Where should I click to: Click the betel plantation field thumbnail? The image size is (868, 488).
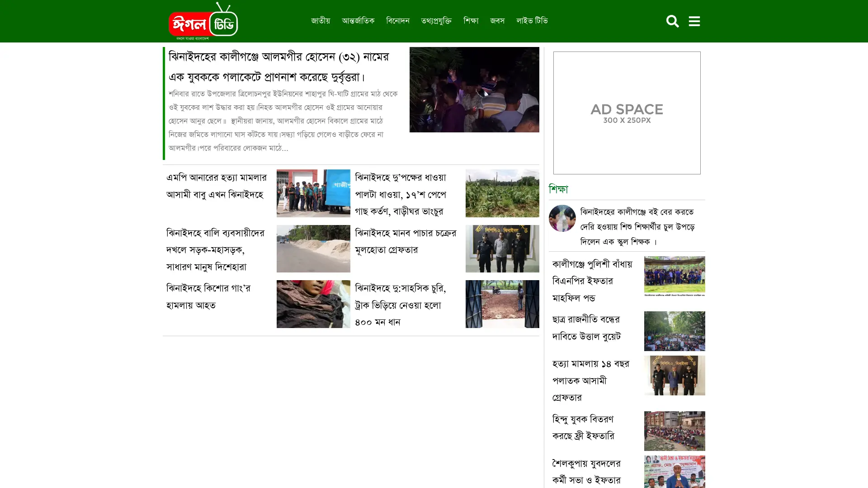502,193
